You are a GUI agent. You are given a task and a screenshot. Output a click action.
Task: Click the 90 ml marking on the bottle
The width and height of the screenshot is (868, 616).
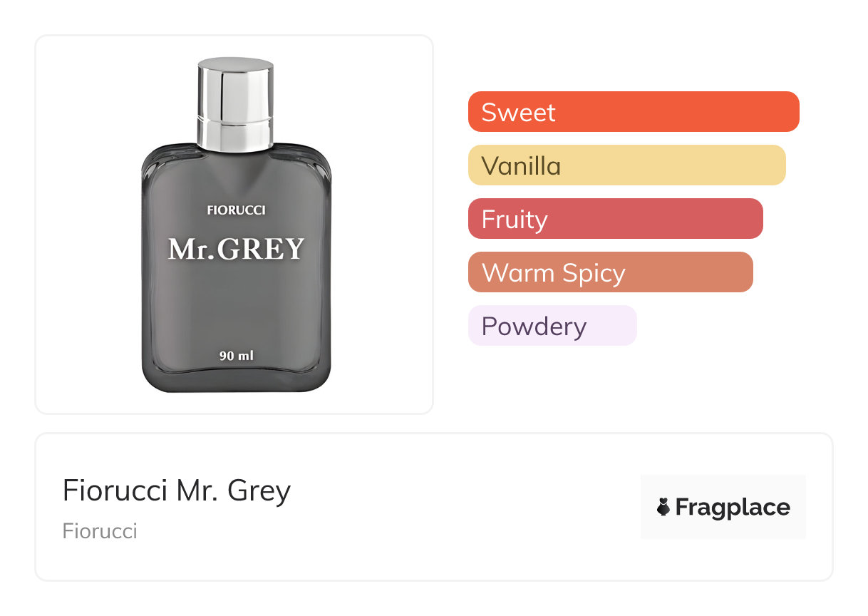pyautogui.click(x=236, y=355)
